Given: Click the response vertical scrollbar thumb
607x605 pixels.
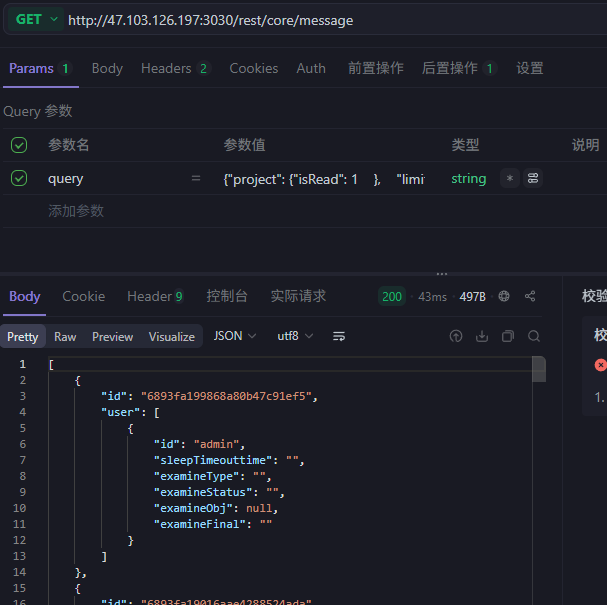Looking at the screenshot, I should click(539, 369).
